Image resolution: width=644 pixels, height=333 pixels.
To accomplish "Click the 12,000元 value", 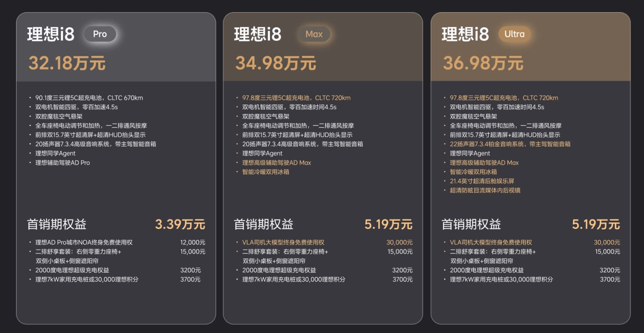I will (193, 242).
